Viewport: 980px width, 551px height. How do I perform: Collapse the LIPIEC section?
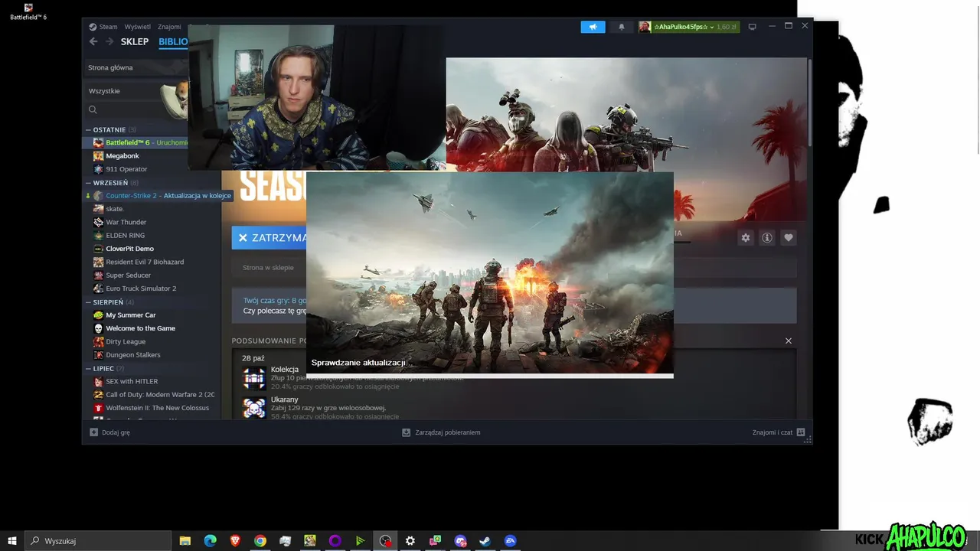click(105, 368)
